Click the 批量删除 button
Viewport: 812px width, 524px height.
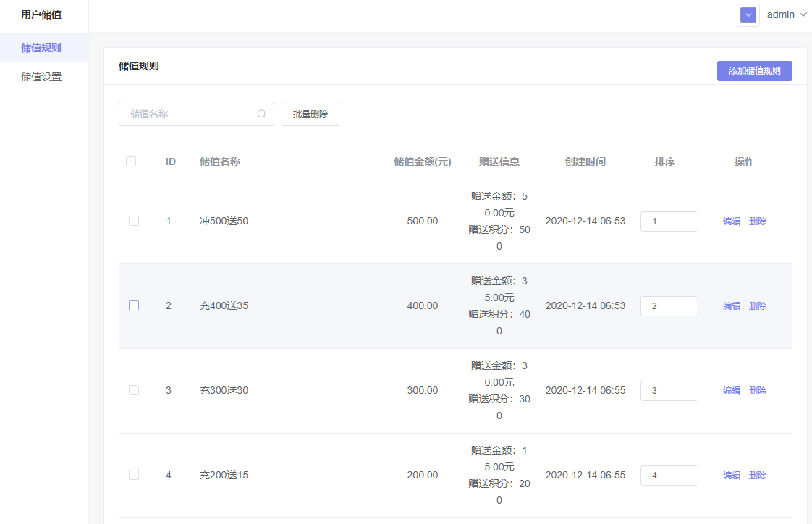click(x=310, y=114)
